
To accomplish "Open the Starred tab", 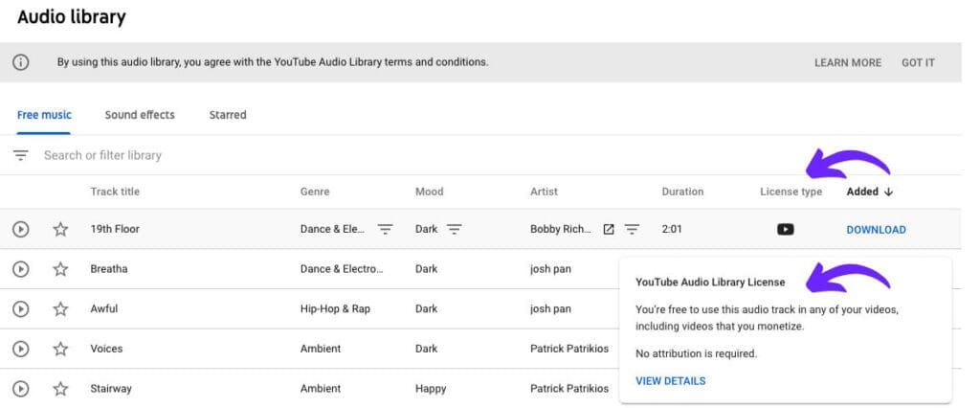I will [x=228, y=115].
